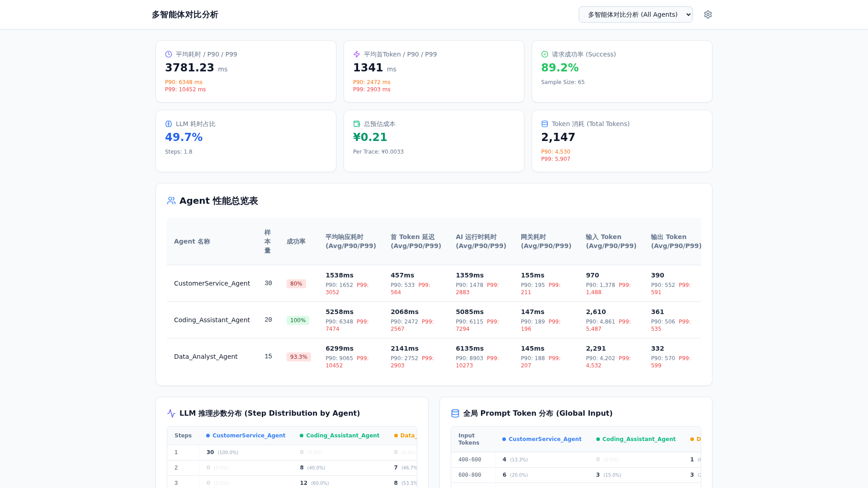Click the 平均响应耗时 column header
The image size is (868, 488).
click(351, 241)
